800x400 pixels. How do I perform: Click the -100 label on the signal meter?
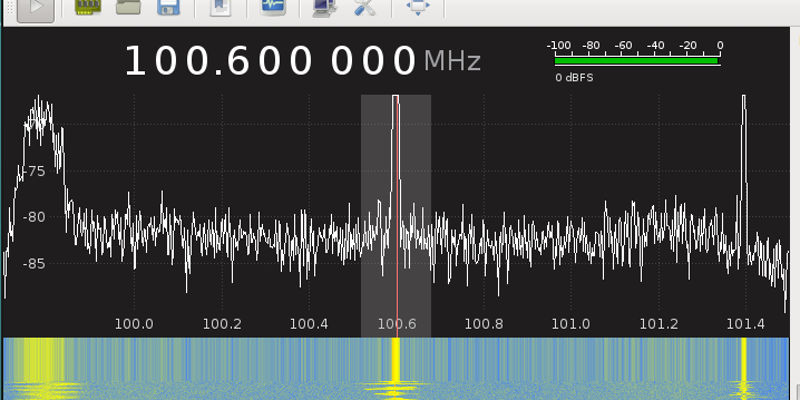pyautogui.click(x=559, y=45)
